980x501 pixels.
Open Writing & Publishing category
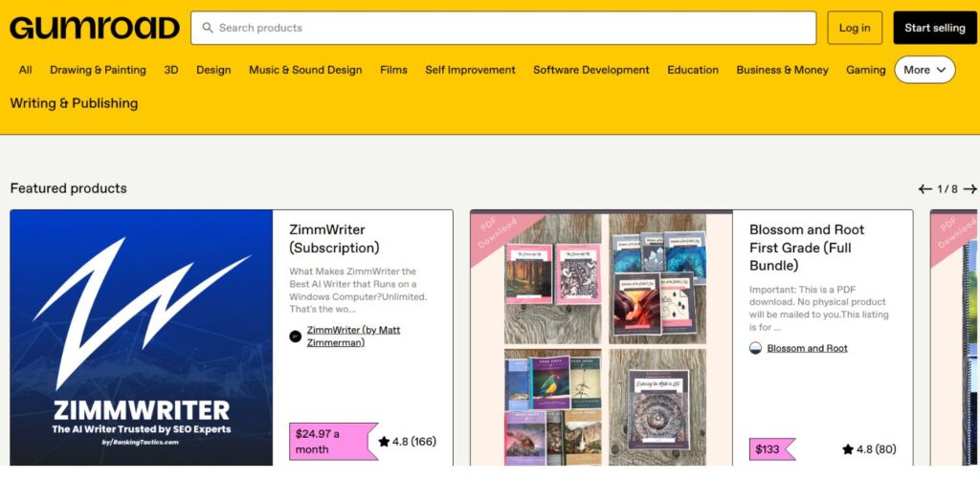74,103
